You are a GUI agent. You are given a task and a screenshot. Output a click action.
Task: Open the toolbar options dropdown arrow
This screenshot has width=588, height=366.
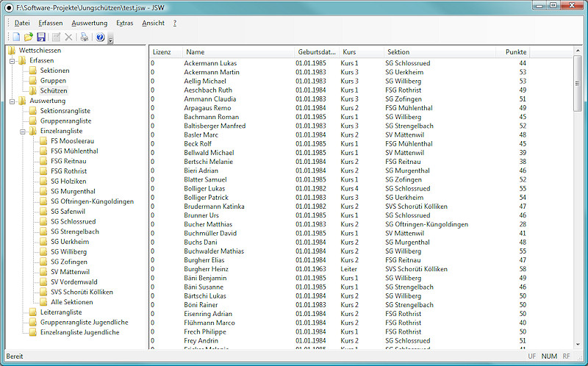(110, 39)
